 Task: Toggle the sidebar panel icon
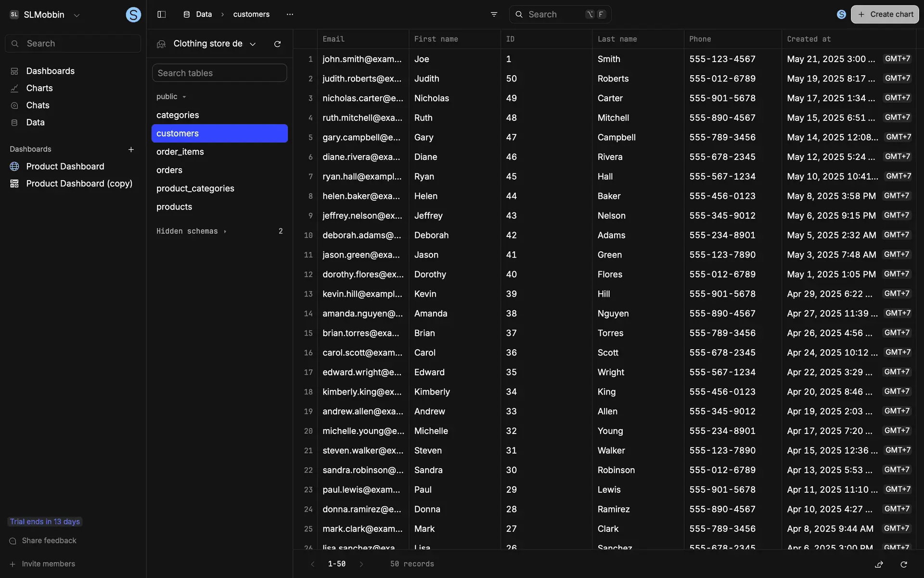coord(162,14)
